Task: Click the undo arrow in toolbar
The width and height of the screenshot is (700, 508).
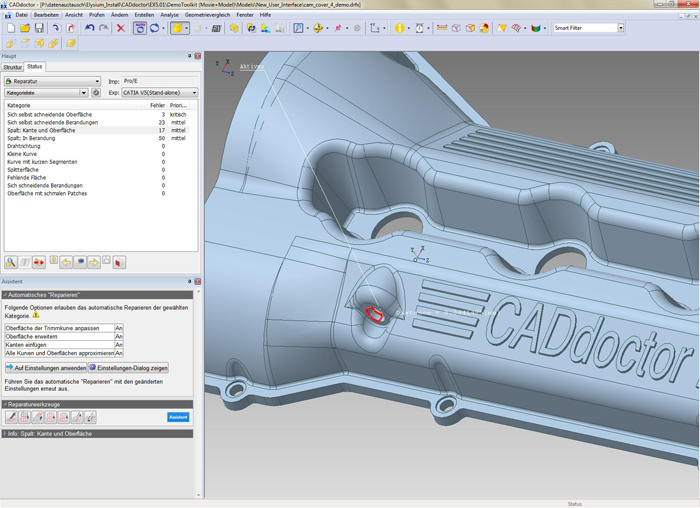Action: [x=89, y=29]
